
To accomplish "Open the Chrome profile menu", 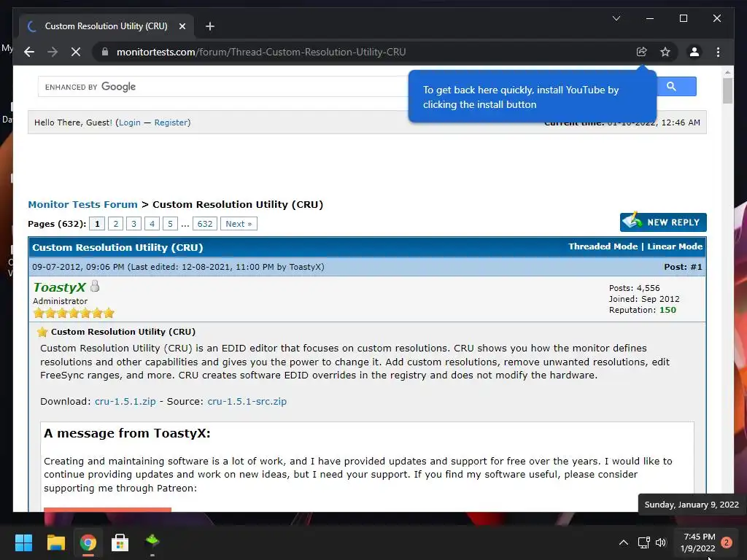I will pyautogui.click(x=694, y=52).
